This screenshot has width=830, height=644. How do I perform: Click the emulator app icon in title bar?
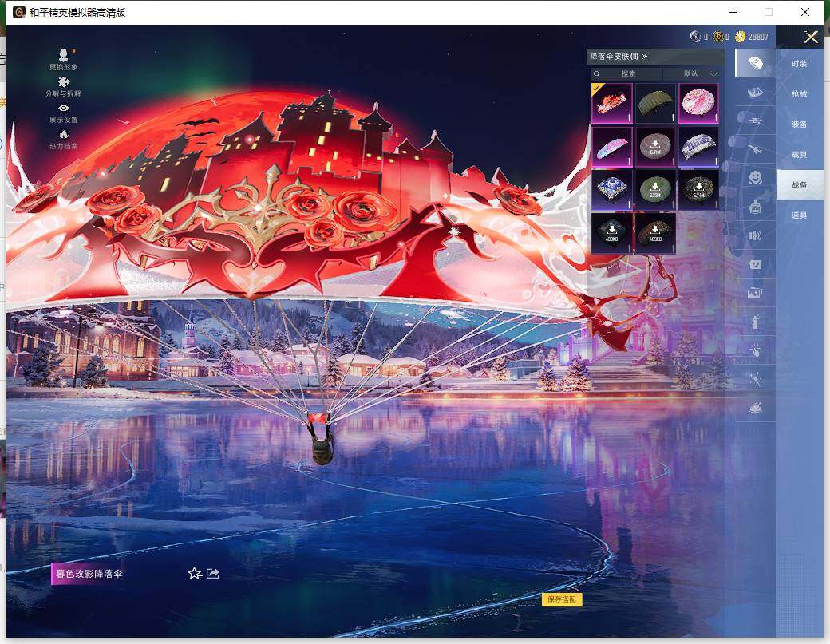(19, 12)
